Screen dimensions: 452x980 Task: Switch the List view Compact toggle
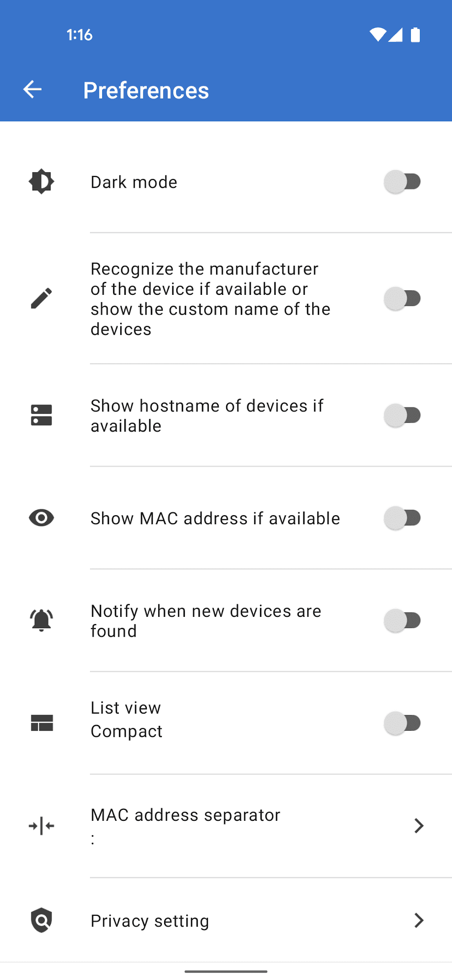402,723
